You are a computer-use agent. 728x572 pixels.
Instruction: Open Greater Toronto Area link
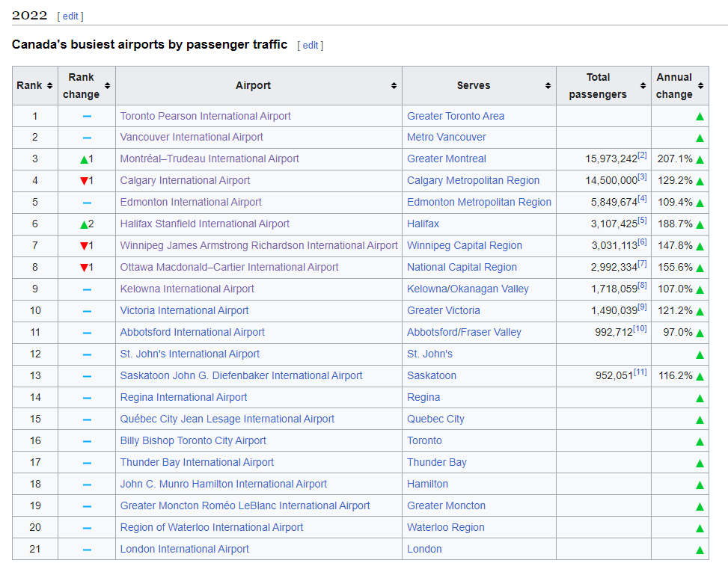456,116
